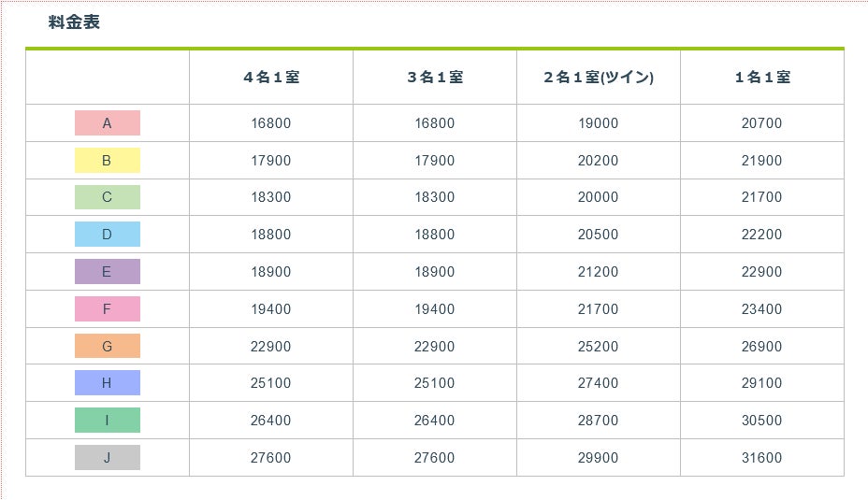This screenshot has width=868, height=500.
Task: Click the 料金表 section heading
Action: pyautogui.click(x=74, y=22)
